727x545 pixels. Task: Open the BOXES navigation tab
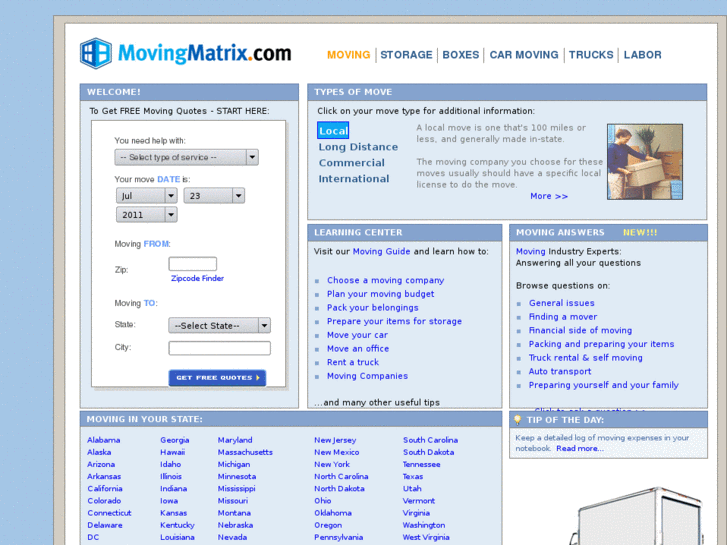460,55
